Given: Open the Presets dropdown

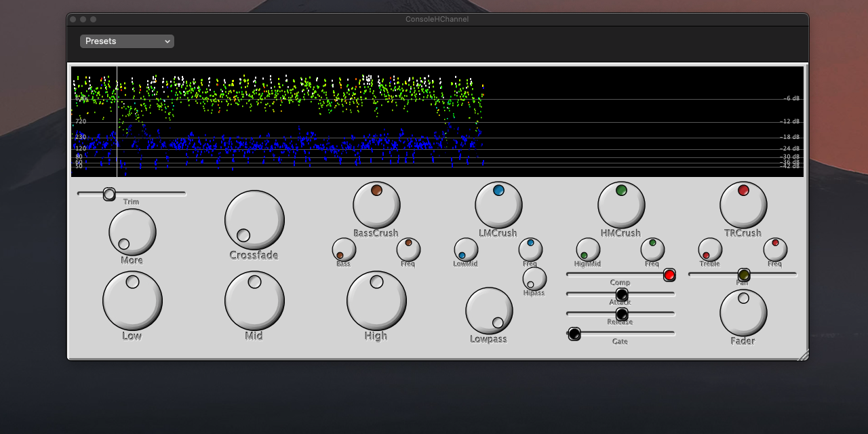Looking at the screenshot, I should (127, 41).
